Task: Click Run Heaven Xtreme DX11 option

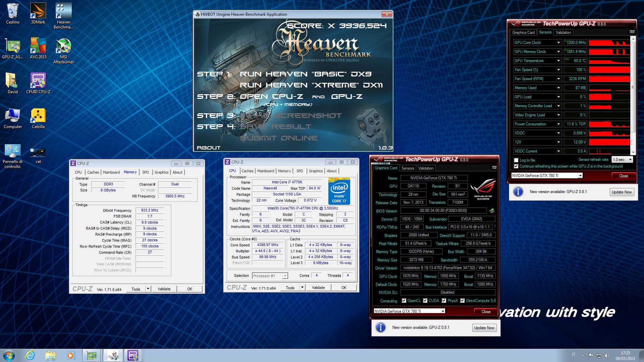Action: tap(311, 85)
